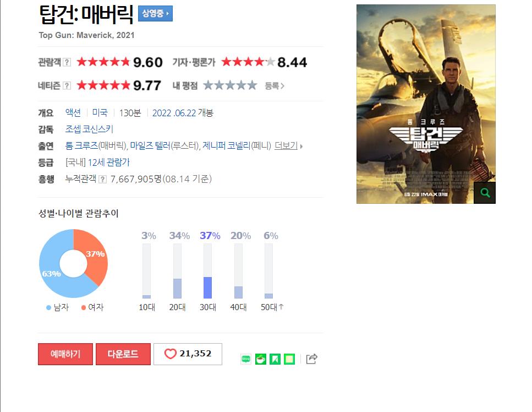This screenshot has height=412, width=532.
Task: Open help icon next to 네티즌 rating
Action: point(67,85)
